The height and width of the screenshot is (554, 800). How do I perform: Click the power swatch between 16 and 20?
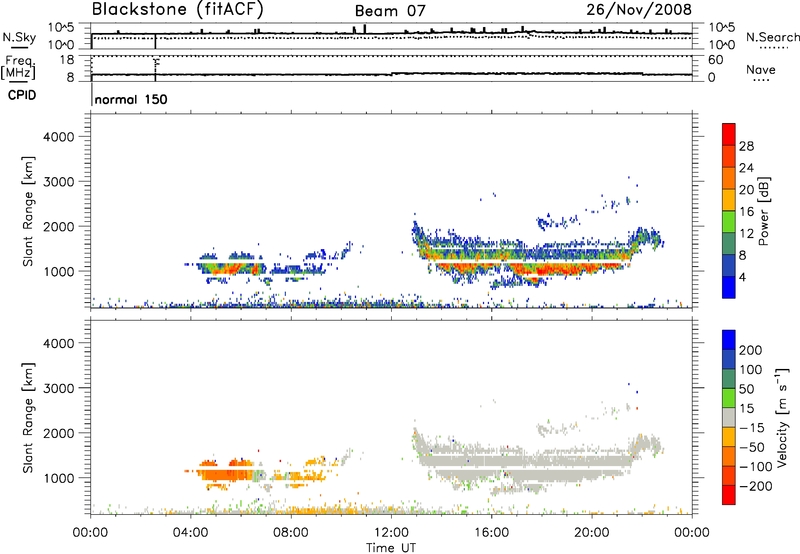coord(729,200)
